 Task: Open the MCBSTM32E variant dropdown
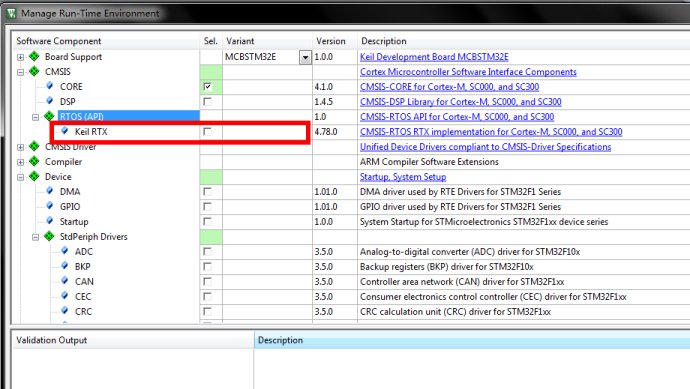click(x=305, y=57)
